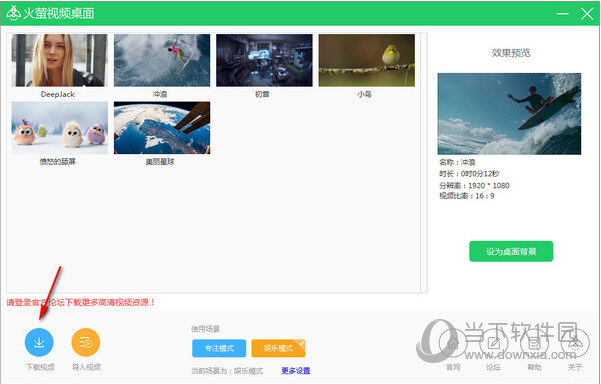Close the 火萤视频桌面 window

pyautogui.click(x=587, y=14)
